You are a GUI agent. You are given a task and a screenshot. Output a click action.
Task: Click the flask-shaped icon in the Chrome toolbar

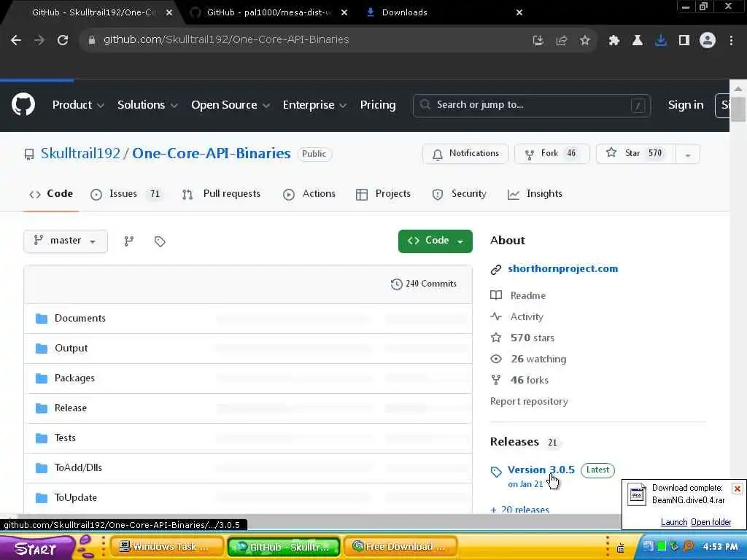point(638,41)
